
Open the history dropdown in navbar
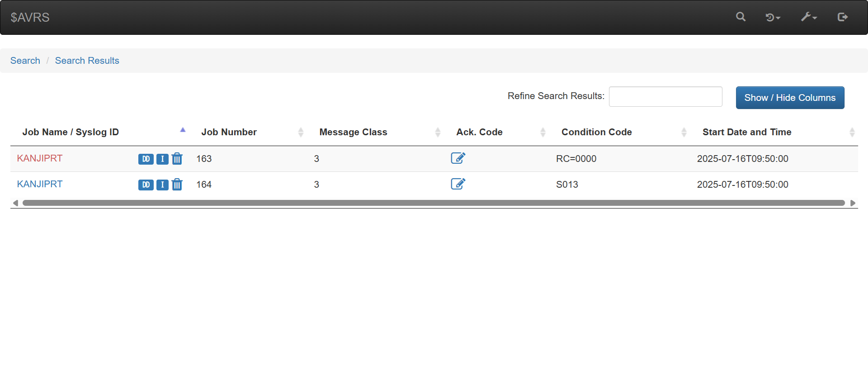(773, 18)
